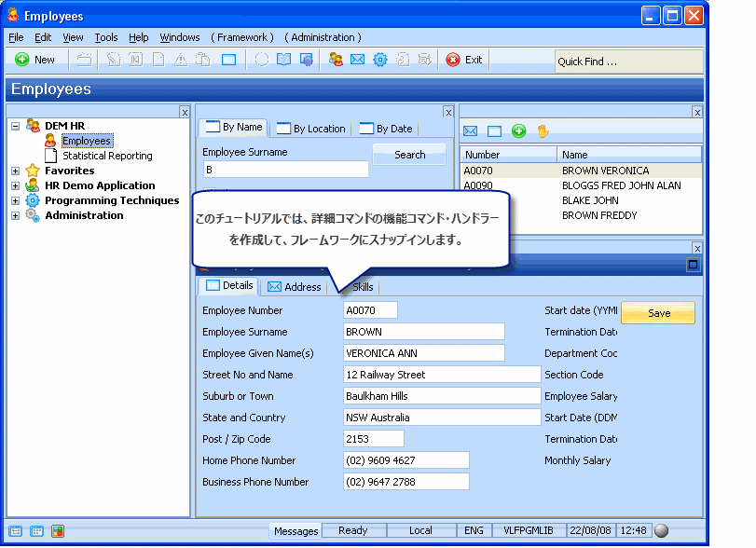
Task: Click the envelope icon above the employee list
Action: tap(470, 131)
